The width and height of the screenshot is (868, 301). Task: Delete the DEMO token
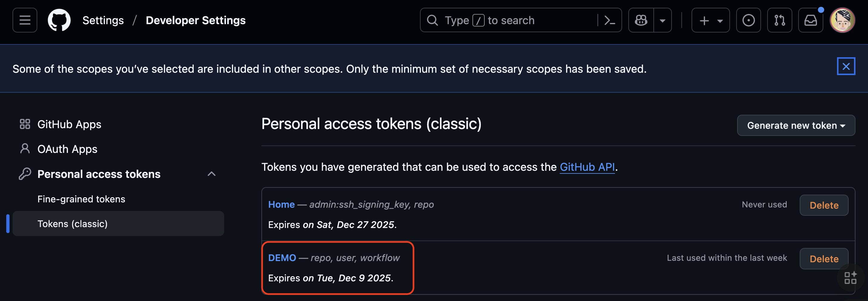coord(824,258)
